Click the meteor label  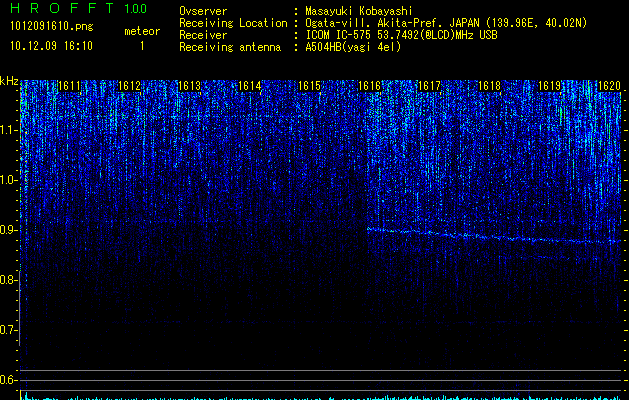pyautogui.click(x=142, y=31)
